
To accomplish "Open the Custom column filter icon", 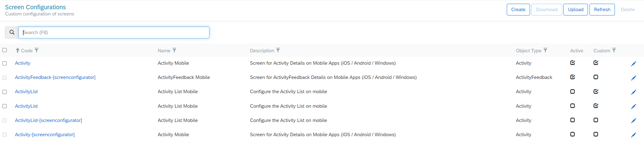I will (x=614, y=50).
